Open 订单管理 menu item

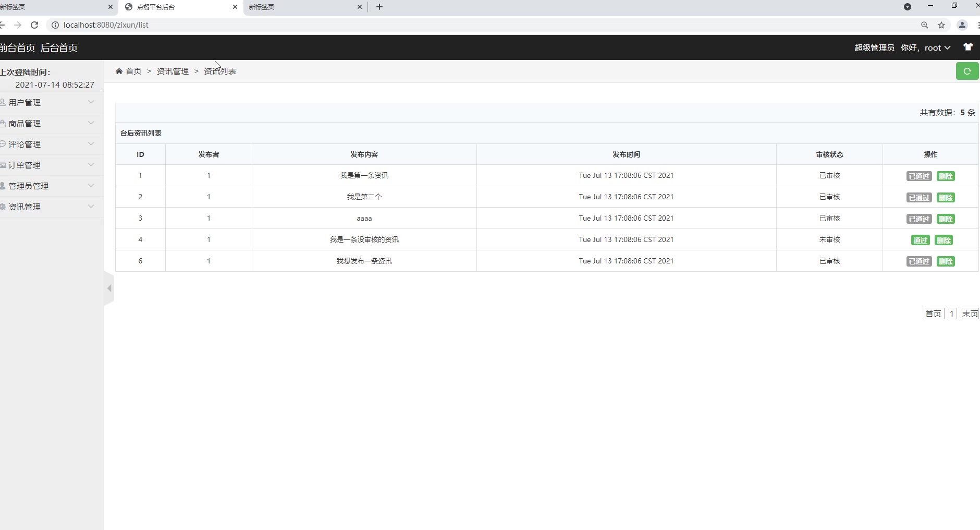pos(52,165)
